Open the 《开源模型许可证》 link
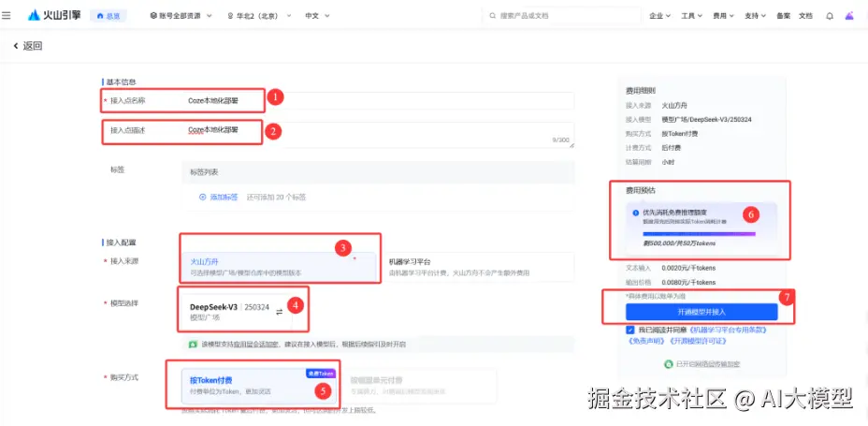The image size is (868, 426). click(x=697, y=341)
